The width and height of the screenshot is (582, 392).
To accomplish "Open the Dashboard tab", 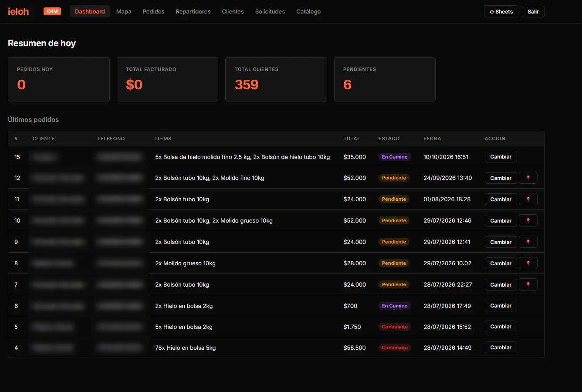I will click(x=90, y=11).
